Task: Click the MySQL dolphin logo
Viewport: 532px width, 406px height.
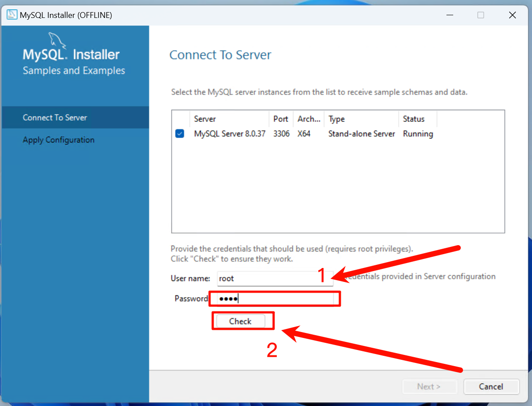Action: click(x=57, y=40)
